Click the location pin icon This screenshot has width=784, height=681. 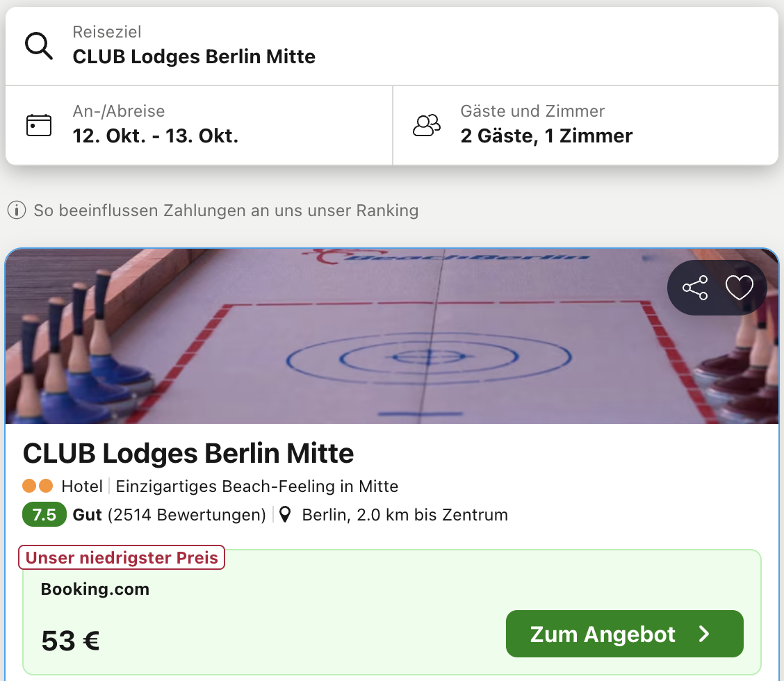pos(284,515)
